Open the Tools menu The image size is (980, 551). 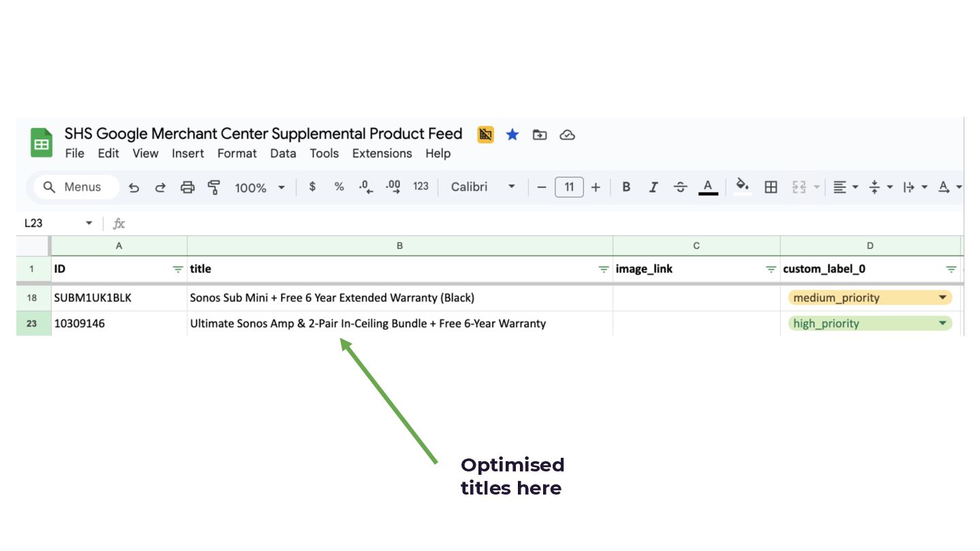point(324,154)
